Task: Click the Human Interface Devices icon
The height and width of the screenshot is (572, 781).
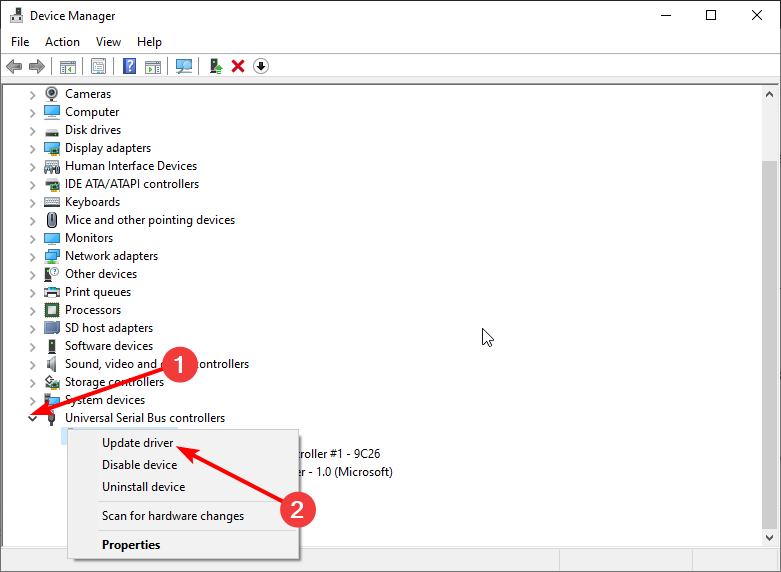Action: pos(52,166)
